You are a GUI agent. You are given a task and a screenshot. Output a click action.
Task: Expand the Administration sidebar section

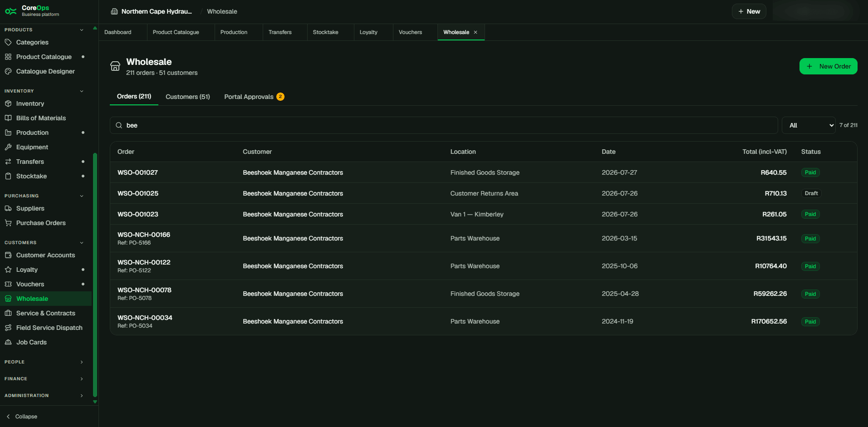(x=82, y=396)
